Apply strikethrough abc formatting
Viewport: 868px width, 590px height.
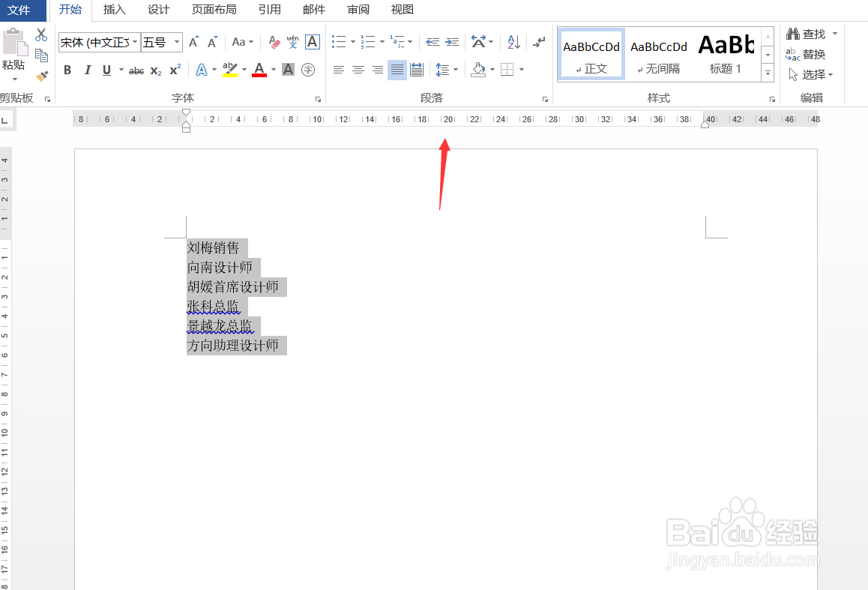136,70
